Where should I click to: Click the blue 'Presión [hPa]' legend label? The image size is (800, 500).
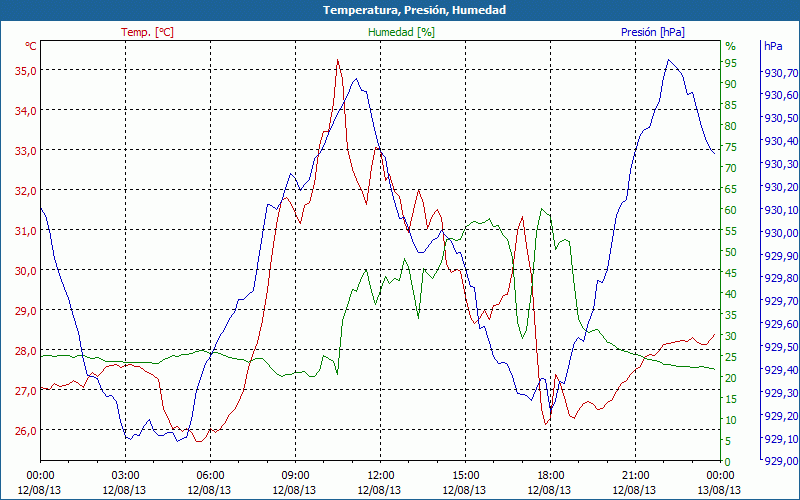653,32
